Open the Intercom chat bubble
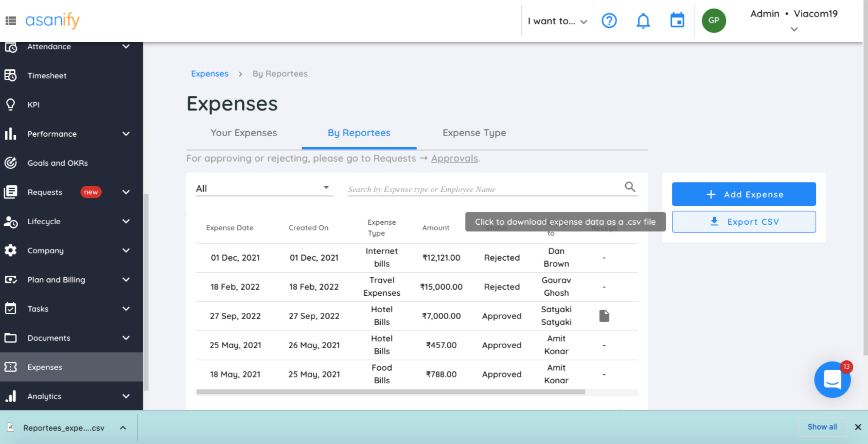Image resolution: width=868 pixels, height=444 pixels. click(832, 380)
